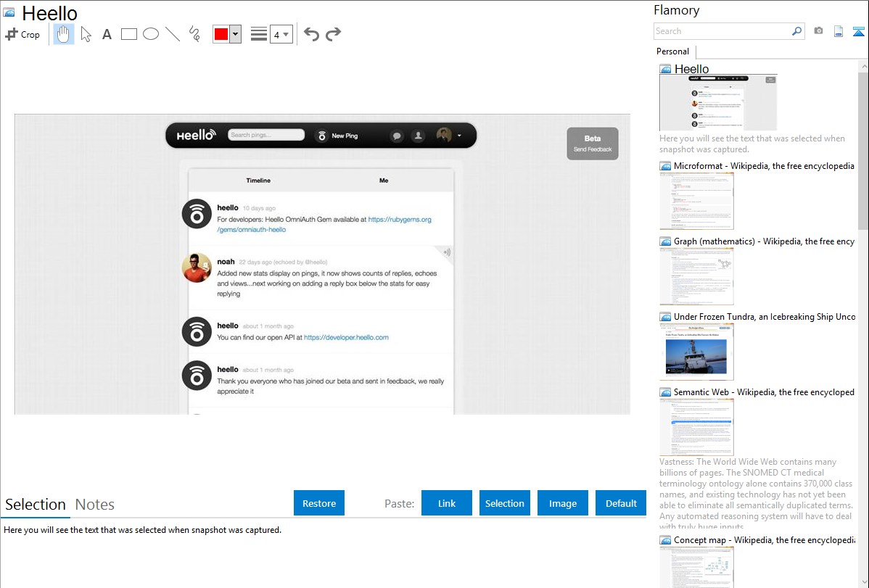The width and height of the screenshot is (869, 588).
Task: Click New Ping in the Heello header
Action: coord(337,136)
